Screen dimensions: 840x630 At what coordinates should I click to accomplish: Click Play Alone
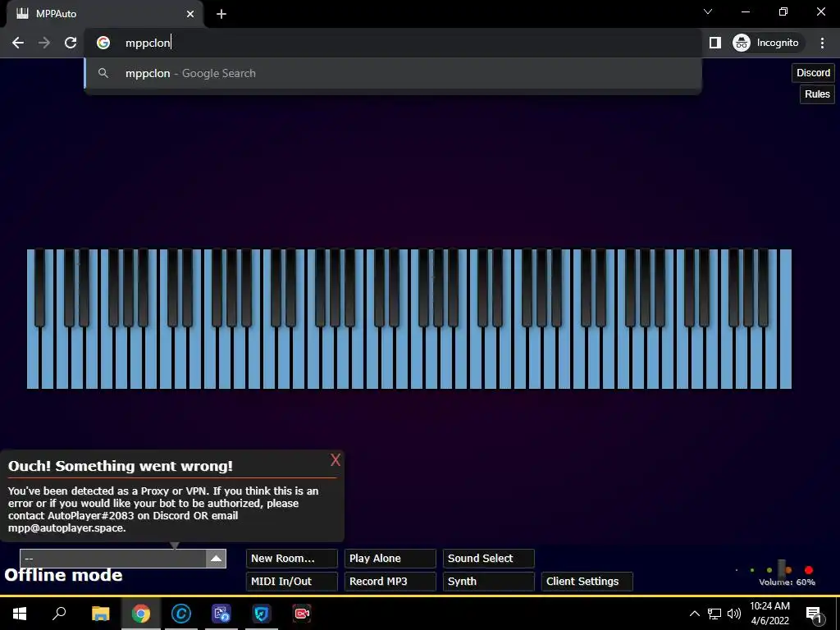point(390,558)
